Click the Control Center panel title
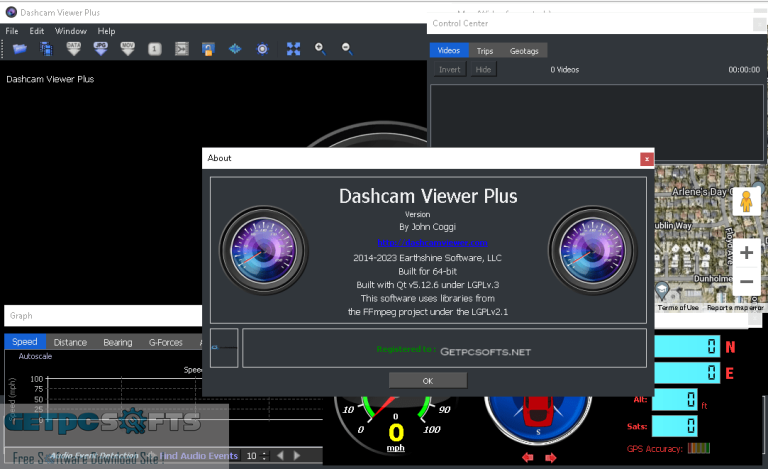 pos(460,23)
